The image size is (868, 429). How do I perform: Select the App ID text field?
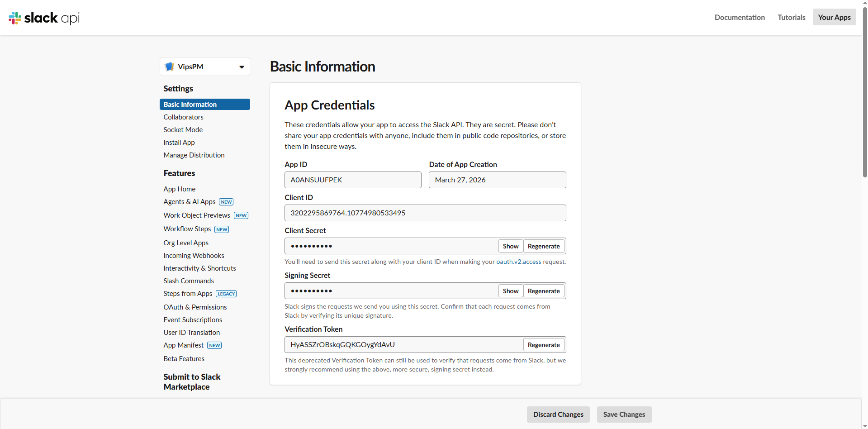(x=352, y=180)
